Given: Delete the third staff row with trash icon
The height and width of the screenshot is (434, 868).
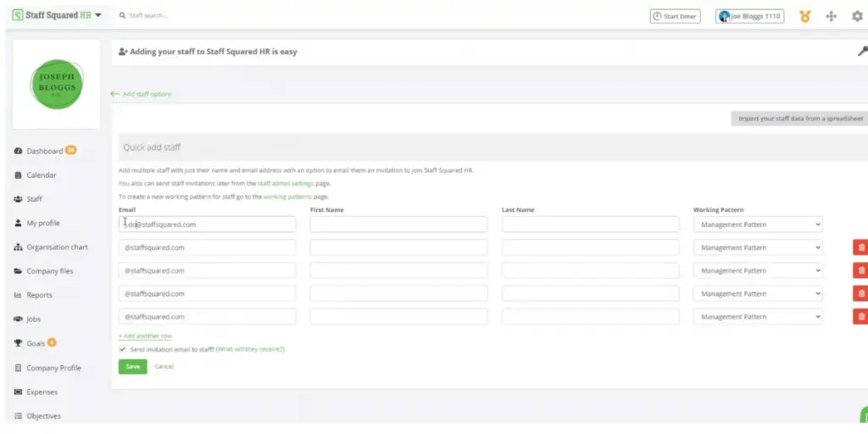Looking at the screenshot, I should click(861, 270).
